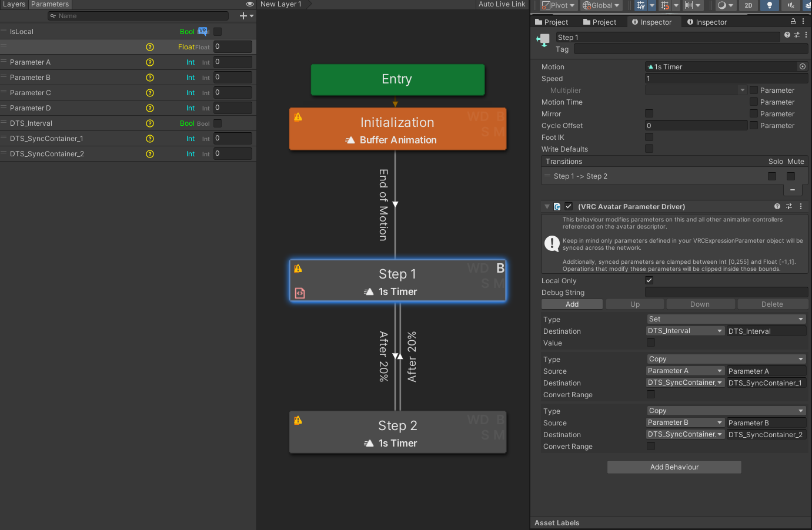Toggle the 2D scene view button
Viewport: 812px width, 530px height.
tap(748, 5)
